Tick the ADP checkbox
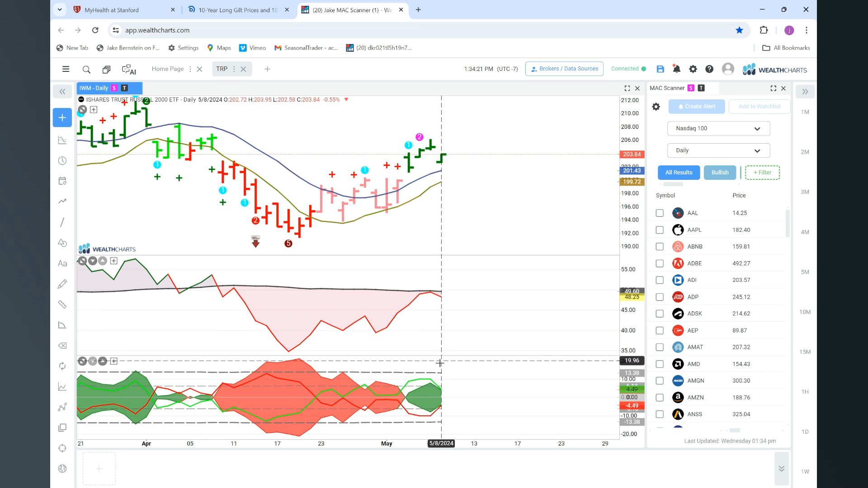 (x=660, y=297)
